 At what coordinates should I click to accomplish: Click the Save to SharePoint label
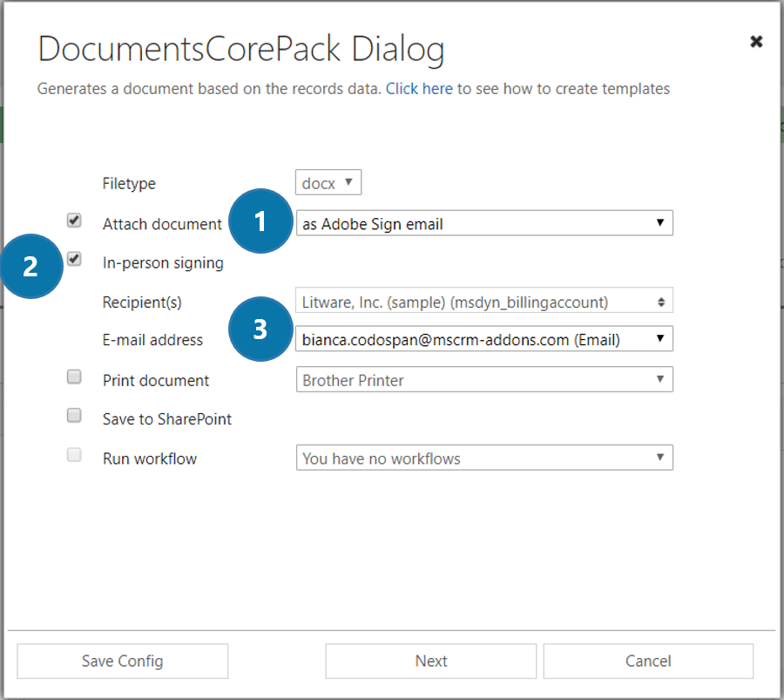click(167, 419)
